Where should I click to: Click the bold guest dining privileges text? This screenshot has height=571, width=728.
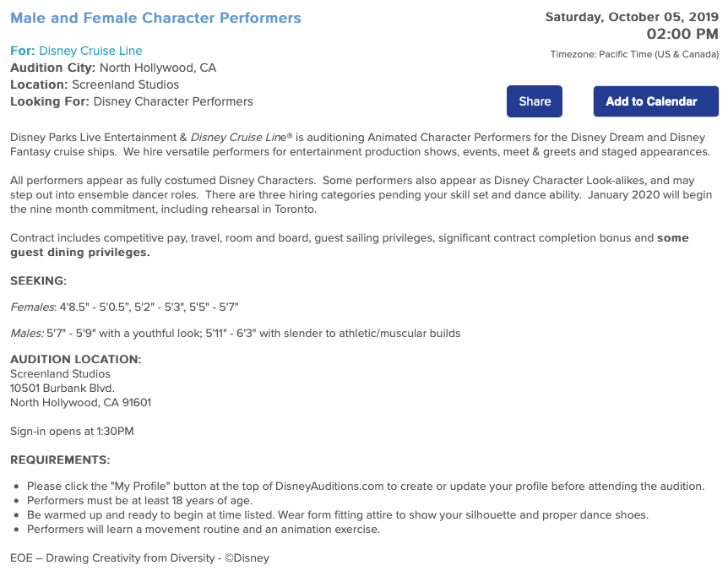click(x=80, y=253)
